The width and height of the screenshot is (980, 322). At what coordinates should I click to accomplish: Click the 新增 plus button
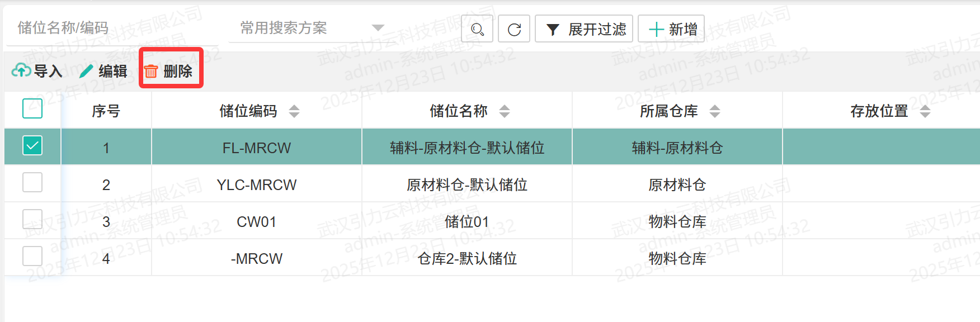(x=671, y=29)
